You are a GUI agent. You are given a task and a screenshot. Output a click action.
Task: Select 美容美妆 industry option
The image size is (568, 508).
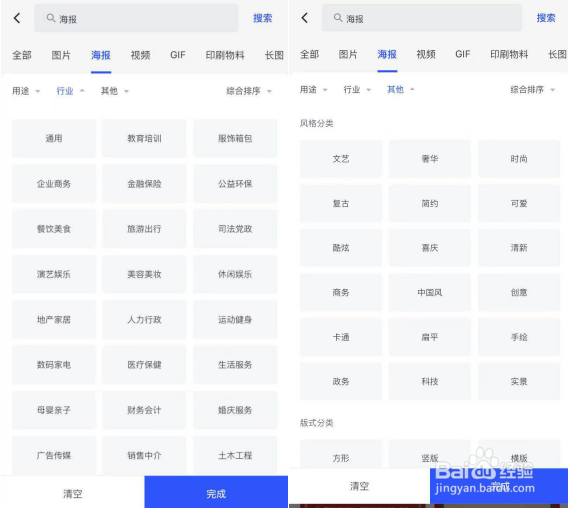coord(144,274)
